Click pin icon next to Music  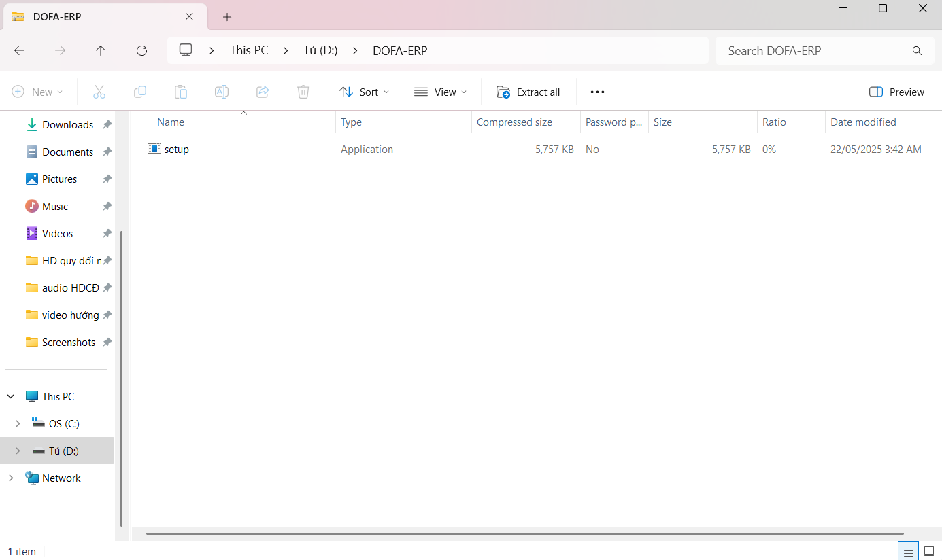107,207
